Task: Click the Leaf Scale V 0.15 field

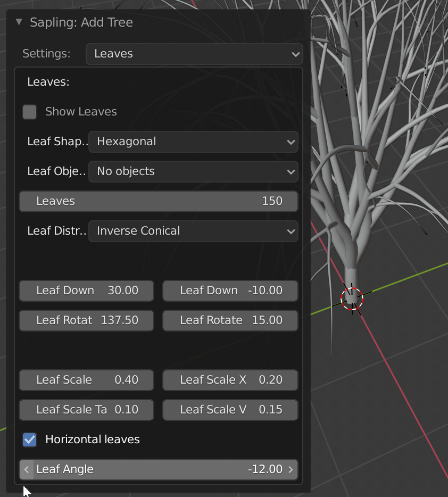Action: (230, 410)
